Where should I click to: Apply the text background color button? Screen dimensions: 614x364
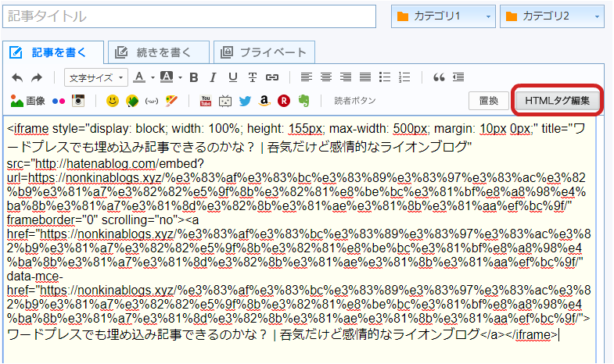point(167,77)
